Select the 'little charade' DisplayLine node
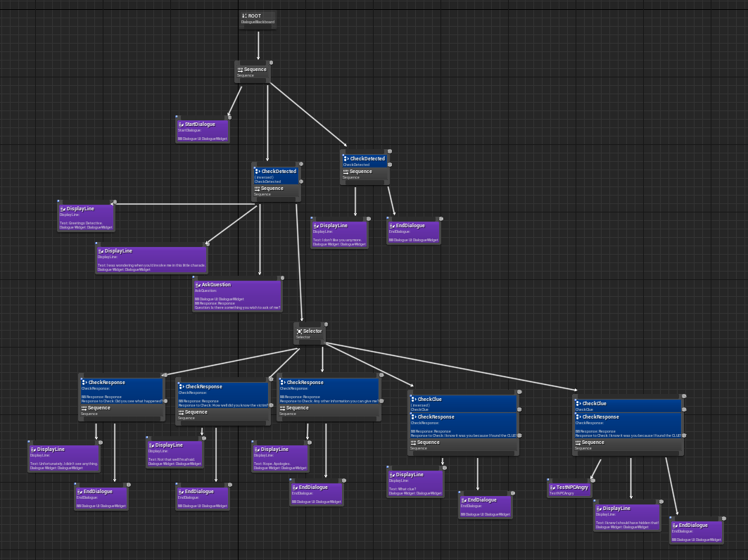 point(151,260)
